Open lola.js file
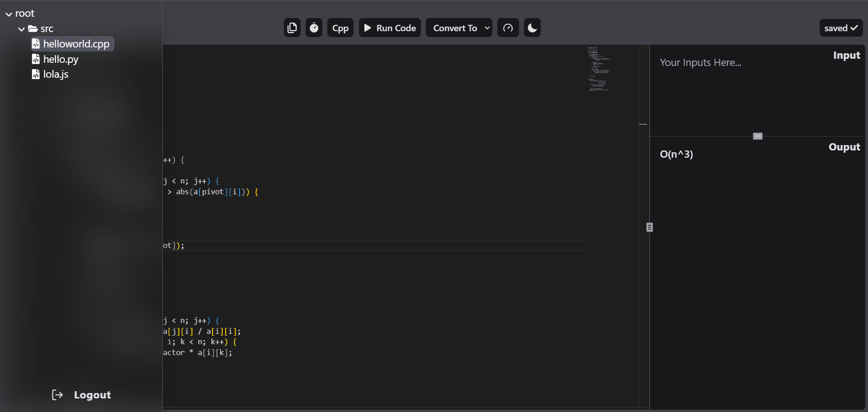Image resolution: width=868 pixels, height=412 pixels. pyautogui.click(x=50, y=74)
